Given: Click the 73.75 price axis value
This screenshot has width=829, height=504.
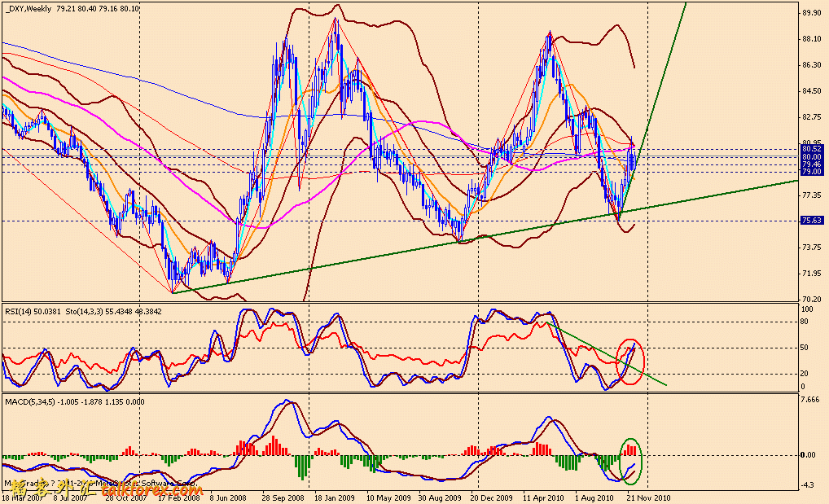Looking at the screenshot, I should click(x=811, y=248).
